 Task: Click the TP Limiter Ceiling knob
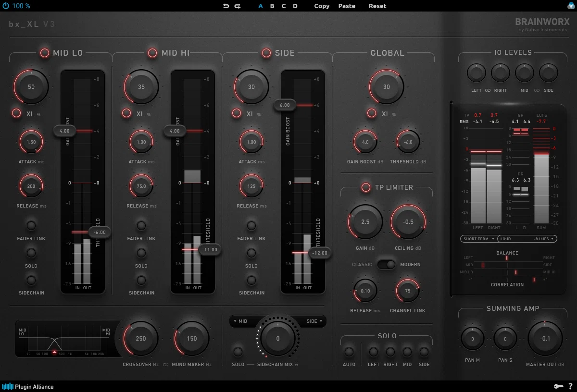[408, 222]
